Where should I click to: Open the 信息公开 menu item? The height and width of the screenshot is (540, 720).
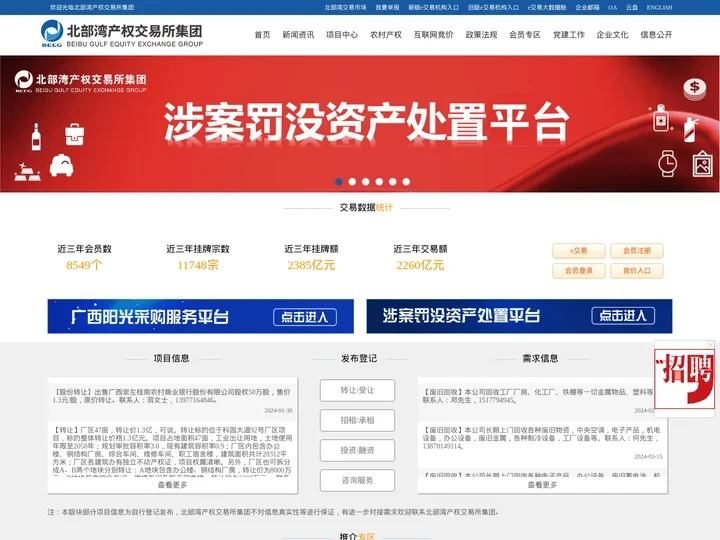pos(656,34)
